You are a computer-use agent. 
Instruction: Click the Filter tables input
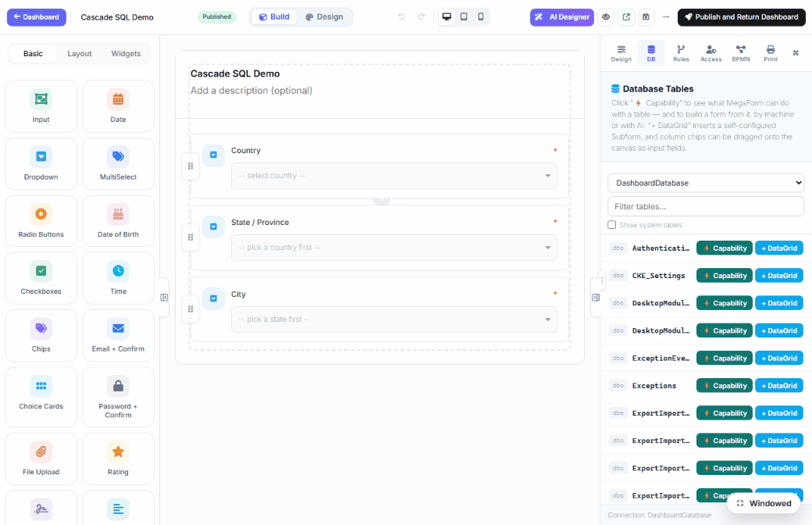[x=705, y=206]
